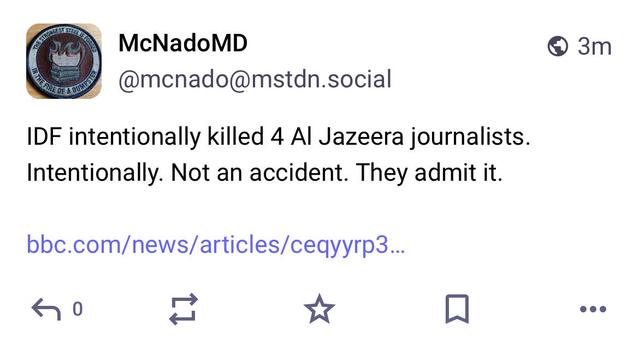
Task: Toggle the star to like the post
Action: (320, 309)
